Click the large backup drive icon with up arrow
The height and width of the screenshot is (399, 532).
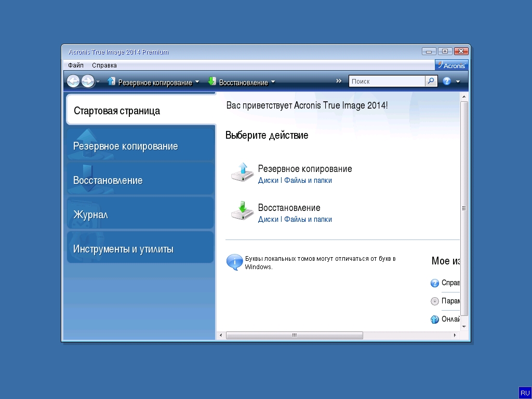(242, 172)
